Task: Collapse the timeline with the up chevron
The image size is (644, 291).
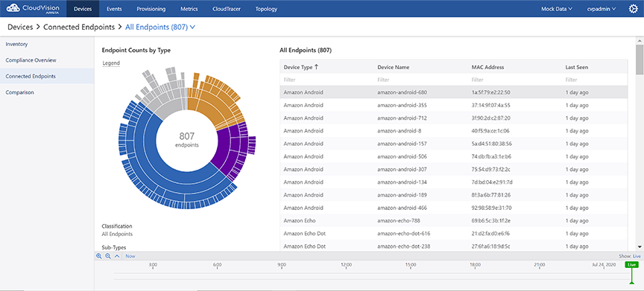Action: coord(117,256)
